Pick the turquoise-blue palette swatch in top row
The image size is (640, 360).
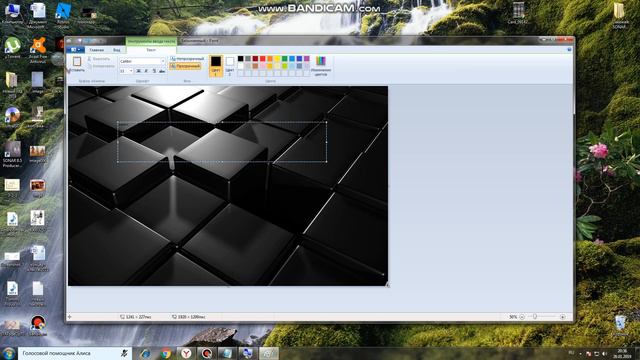[292, 59]
